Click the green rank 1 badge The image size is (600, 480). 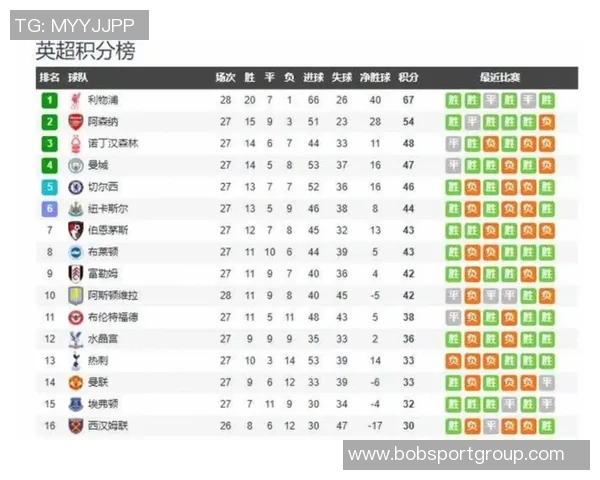click(x=49, y=100)
